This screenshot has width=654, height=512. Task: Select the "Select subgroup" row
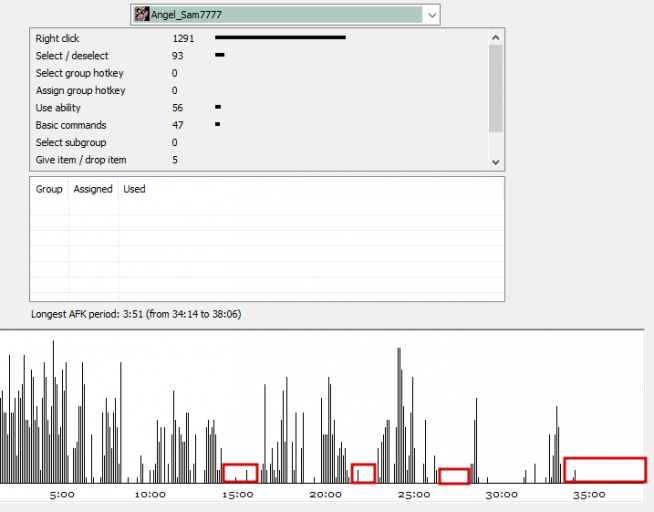pyautogui.click(x=259, y=143)
